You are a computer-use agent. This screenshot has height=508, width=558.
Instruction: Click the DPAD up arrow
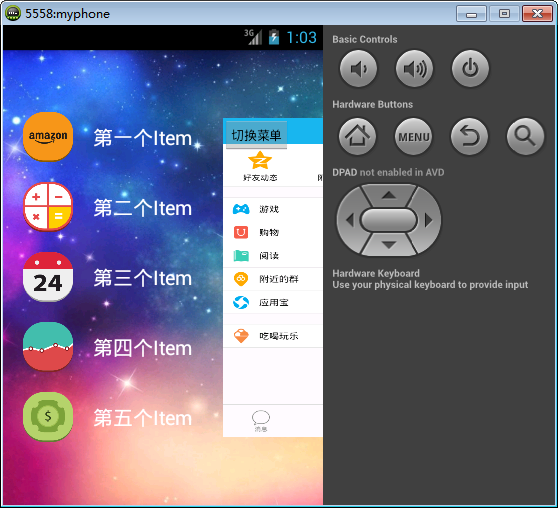pyautogui.click(x=389, y=195)
